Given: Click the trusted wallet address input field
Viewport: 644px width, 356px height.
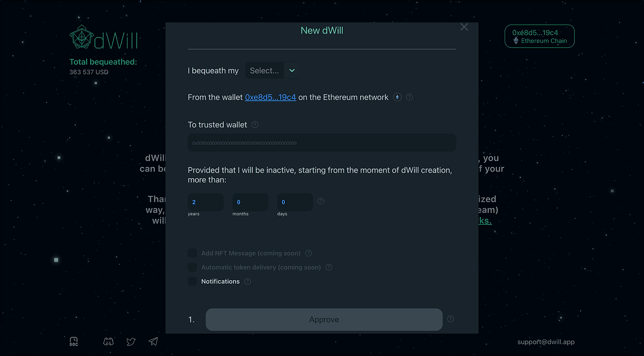Looking at the screenshot, I should (x=322, y=143).
